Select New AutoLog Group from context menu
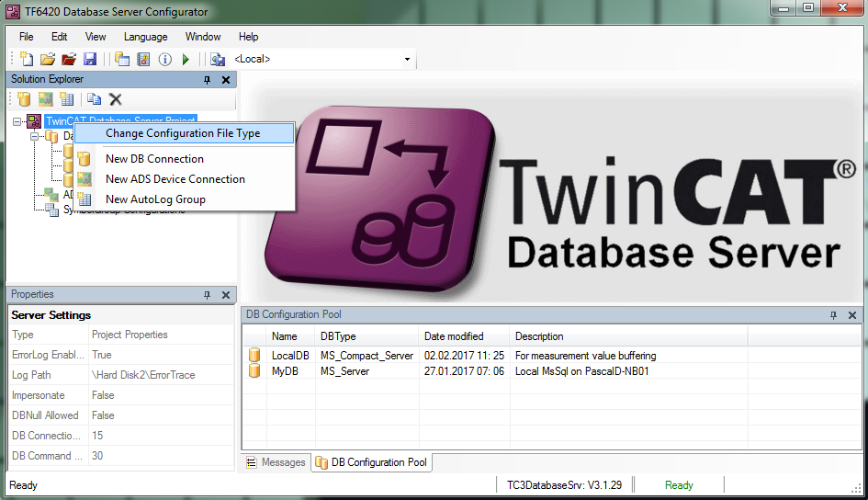 155,199
